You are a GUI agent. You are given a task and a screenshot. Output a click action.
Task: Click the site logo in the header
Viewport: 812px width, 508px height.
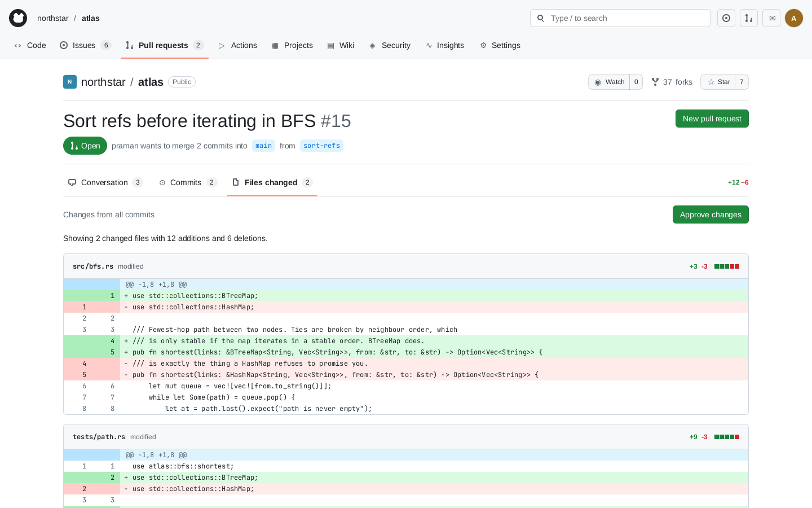[x=18, y=18]
